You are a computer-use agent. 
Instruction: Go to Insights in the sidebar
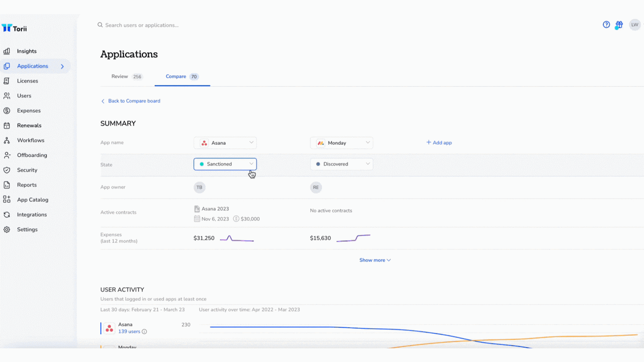[x=27, y=51]
